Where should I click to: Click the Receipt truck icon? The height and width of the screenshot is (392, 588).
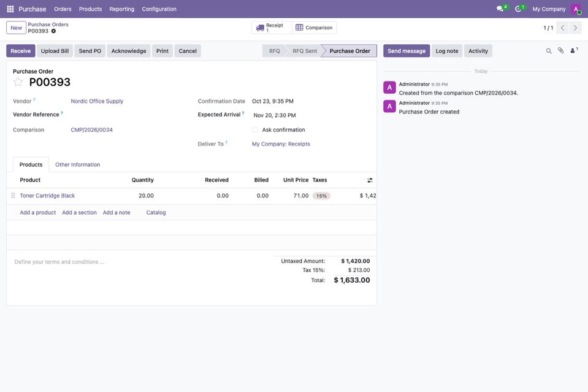[x=260, y=28]
